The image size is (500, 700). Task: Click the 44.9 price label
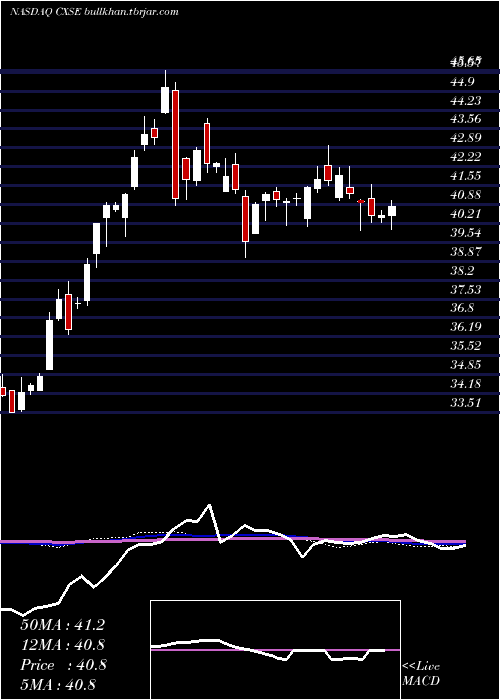click(462, 82)
